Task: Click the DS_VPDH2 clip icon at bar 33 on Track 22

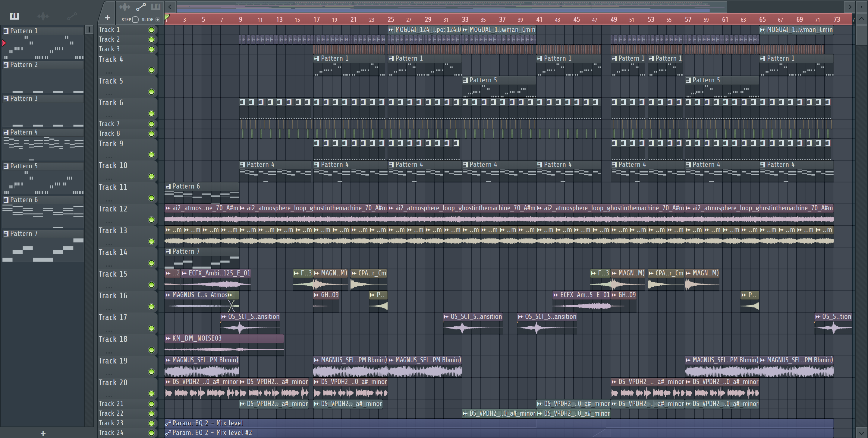Action: click(x=465, y=413)
